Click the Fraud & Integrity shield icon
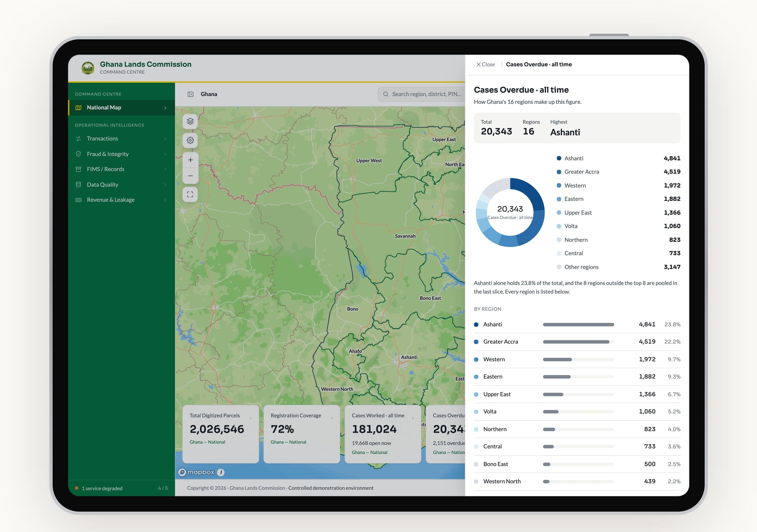 click(78, 154)
